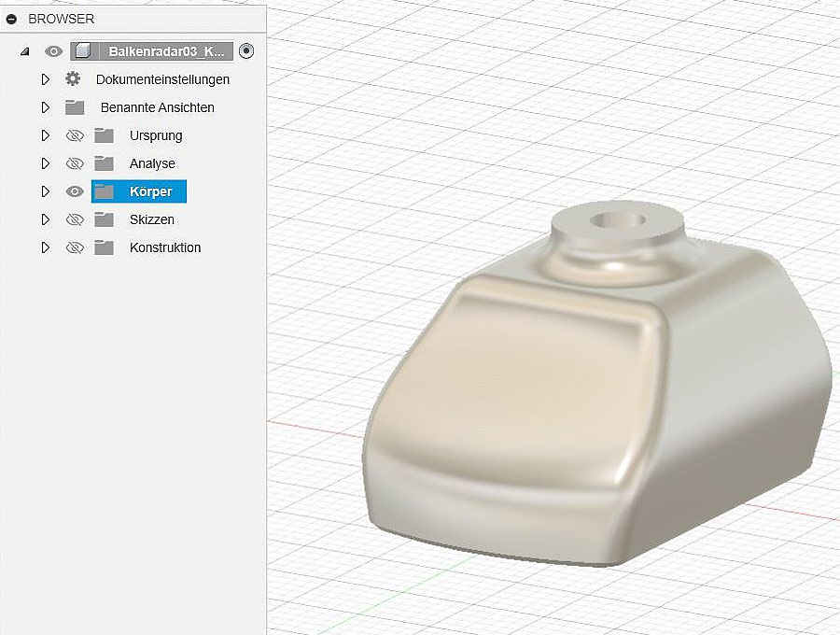Click the Skizzen folder icon
840x635 pixels.
[104, 219]
